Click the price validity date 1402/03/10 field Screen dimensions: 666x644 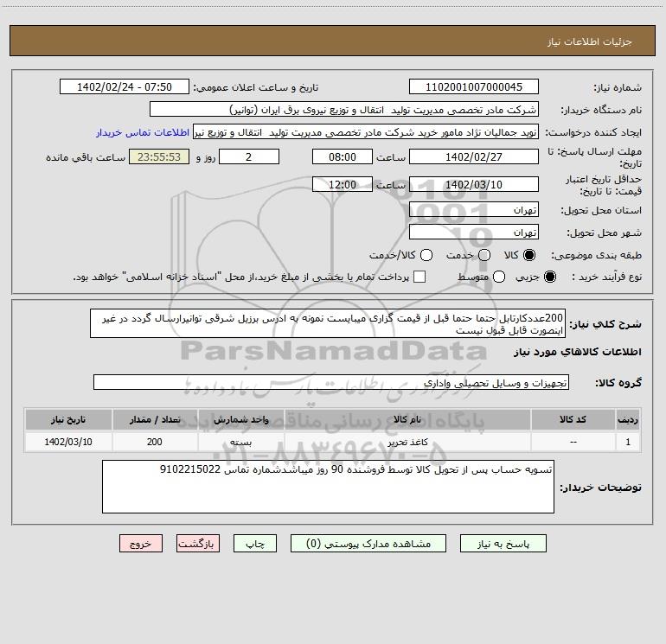(x=474, y=184)
